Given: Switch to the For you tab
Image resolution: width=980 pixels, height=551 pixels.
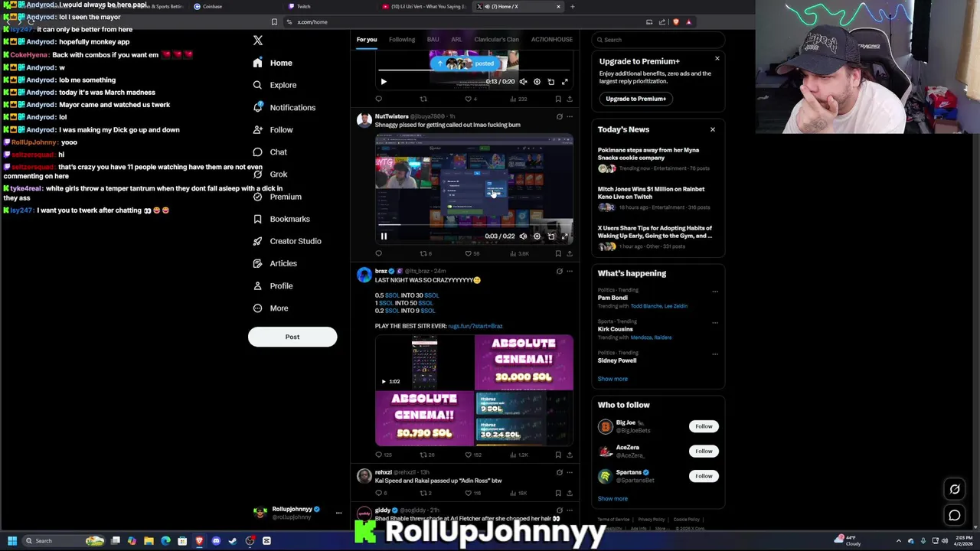Looking at the screenshot, I should click(x=367, y=40).
